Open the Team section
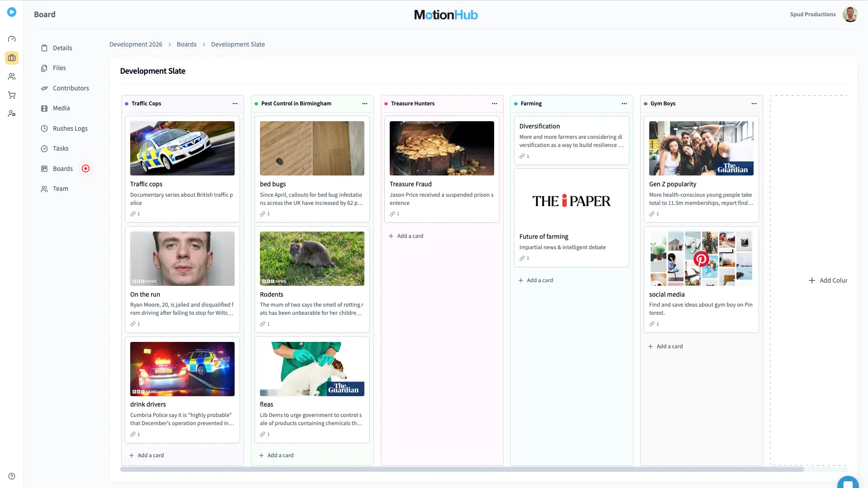 coord(44,189)
